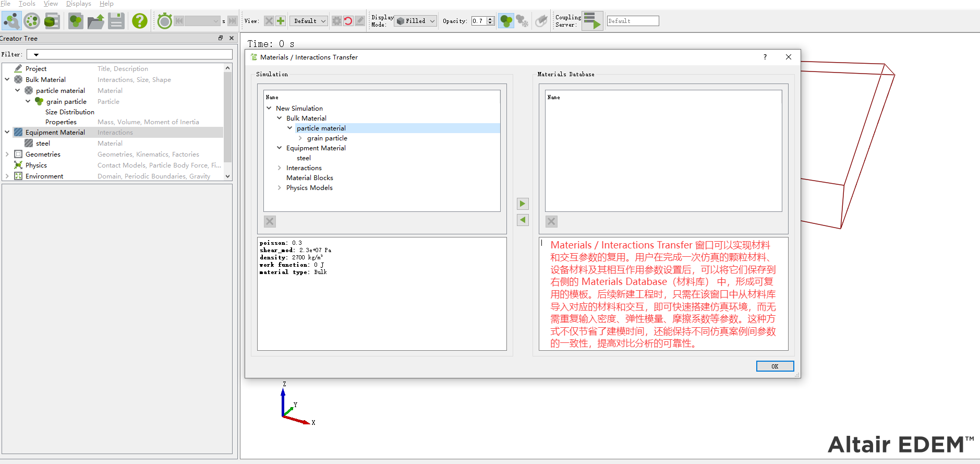Switch to the Simulator mode icon

(x=32, y=21)
